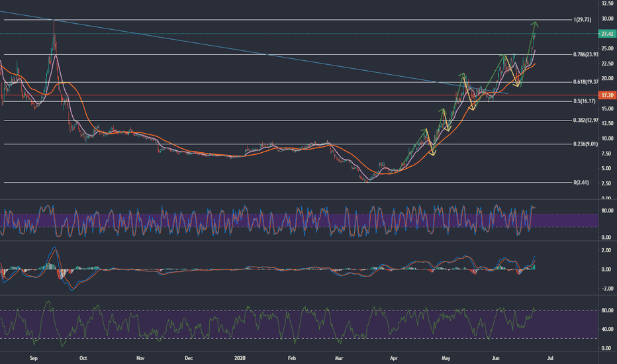Click the 25.00 price axis value
This screenshot has width=617, height=364.
click(x=607, y=48)
